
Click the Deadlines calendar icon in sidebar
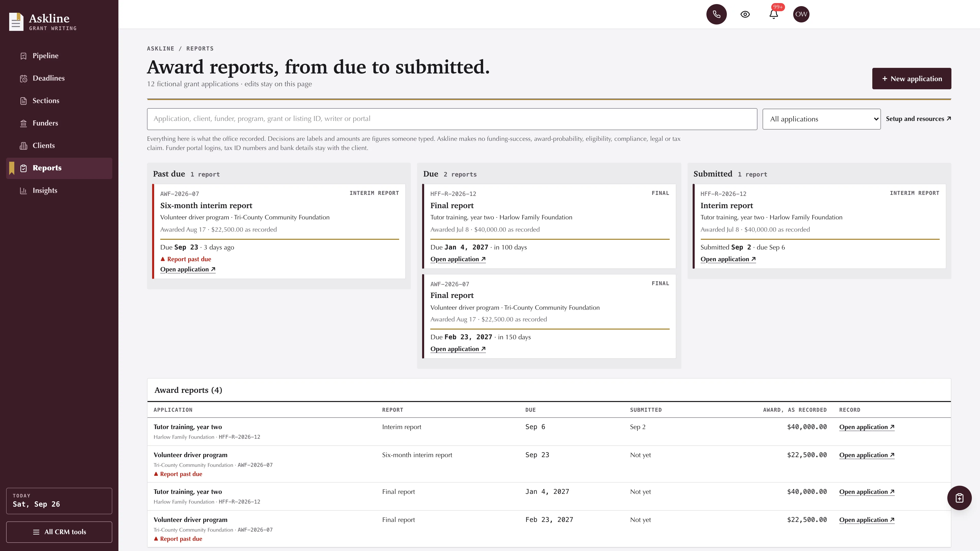click(23, 78)
